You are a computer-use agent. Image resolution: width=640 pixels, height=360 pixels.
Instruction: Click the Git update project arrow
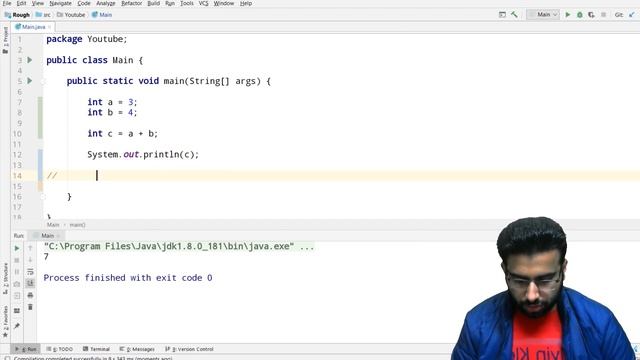pos(632,15)
